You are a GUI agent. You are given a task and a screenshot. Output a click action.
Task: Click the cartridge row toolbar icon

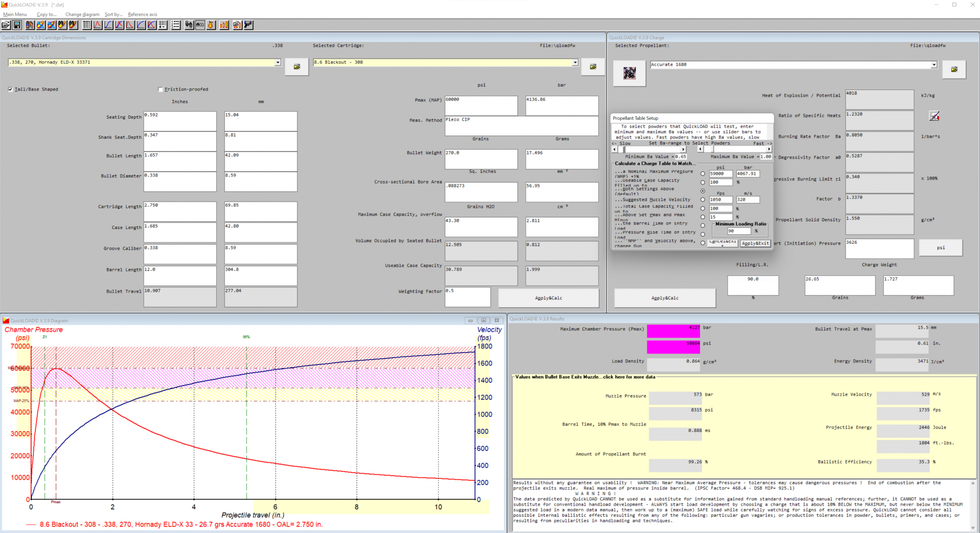(x=224, y=25)
